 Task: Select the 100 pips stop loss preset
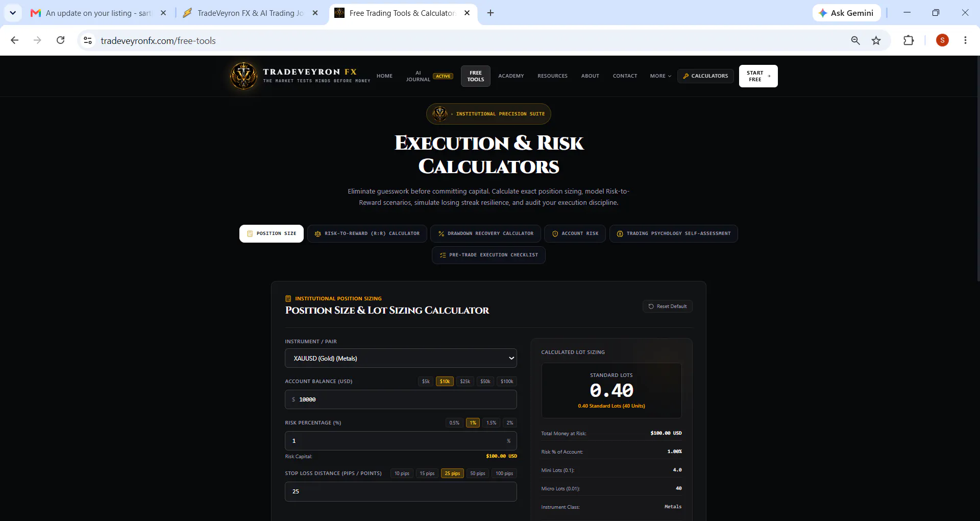[x=504, y=473]
